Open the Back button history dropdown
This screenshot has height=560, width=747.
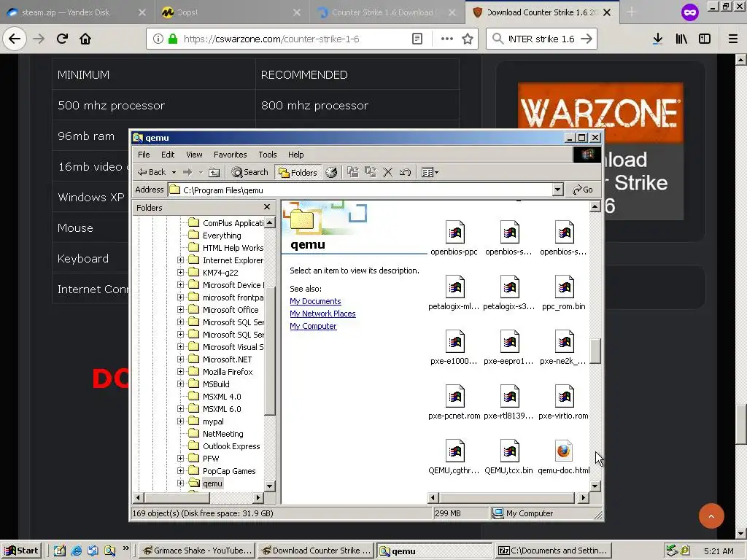174,172
